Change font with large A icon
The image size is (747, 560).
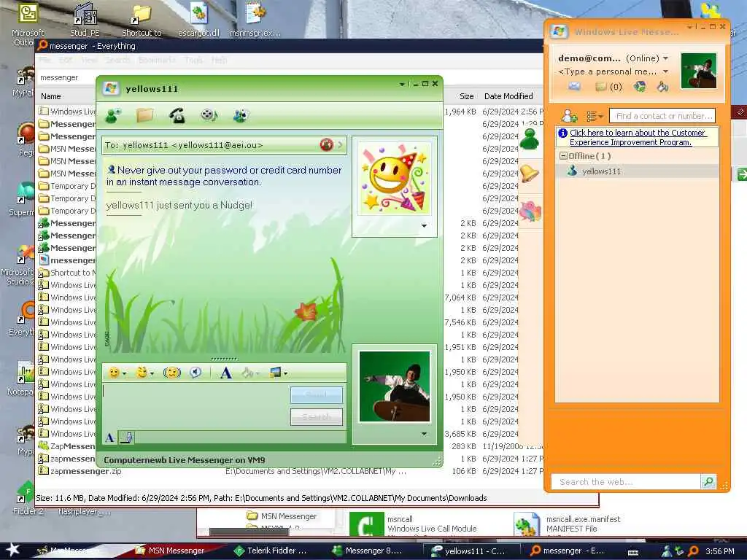pos(226,373)
